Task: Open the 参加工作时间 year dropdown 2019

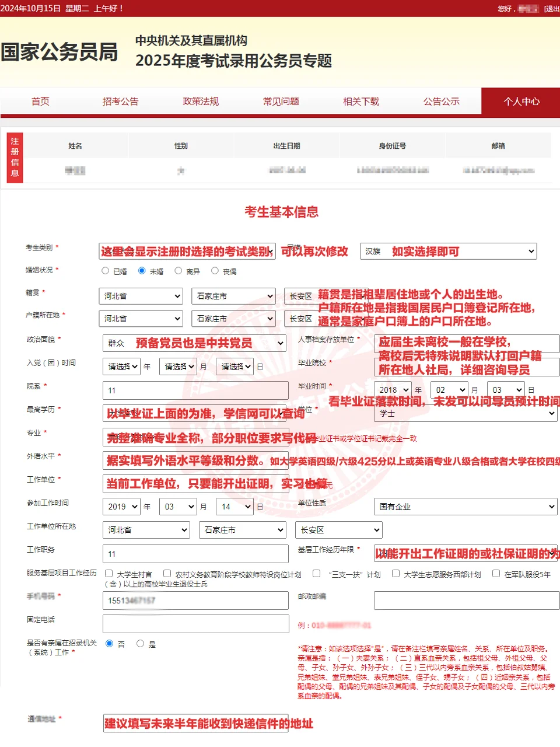Action: 121,507
